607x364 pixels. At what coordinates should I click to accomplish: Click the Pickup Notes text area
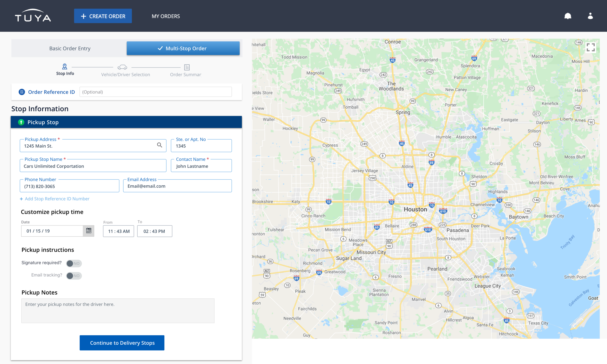(x=118, y=311)
